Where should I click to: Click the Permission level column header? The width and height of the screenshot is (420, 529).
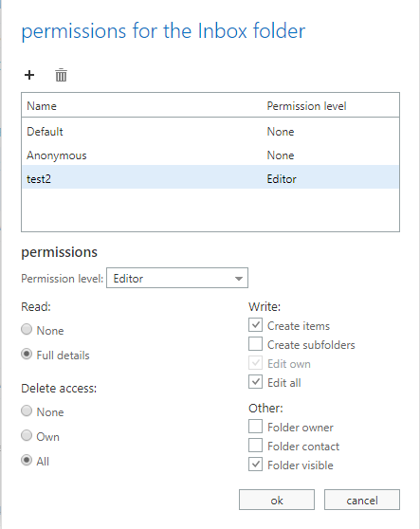coord(306,106)
